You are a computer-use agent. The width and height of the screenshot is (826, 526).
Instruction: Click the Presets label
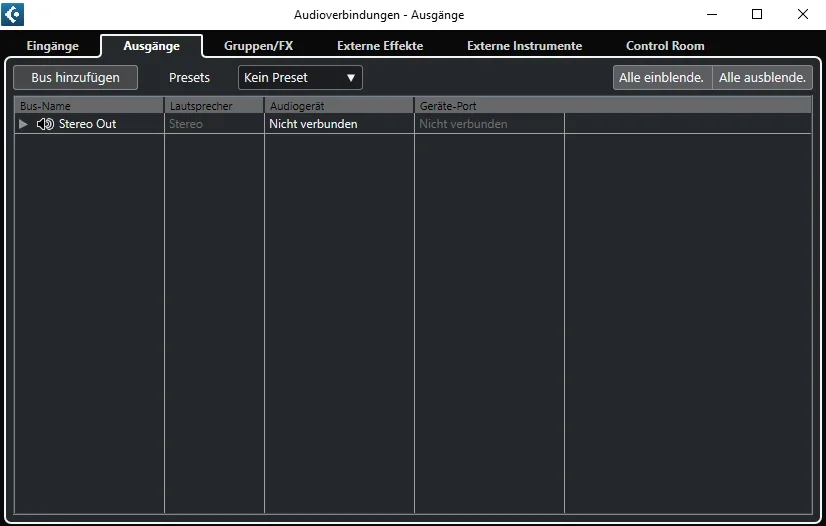[x=189, y=77]
